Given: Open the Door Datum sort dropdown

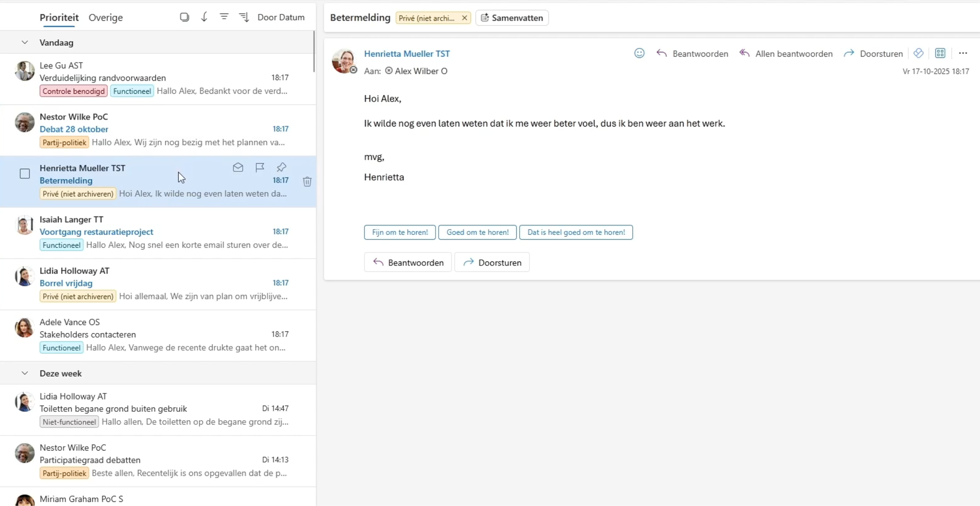Looking at the screenshot, I should pyautogui.click(x=281, y=17).
